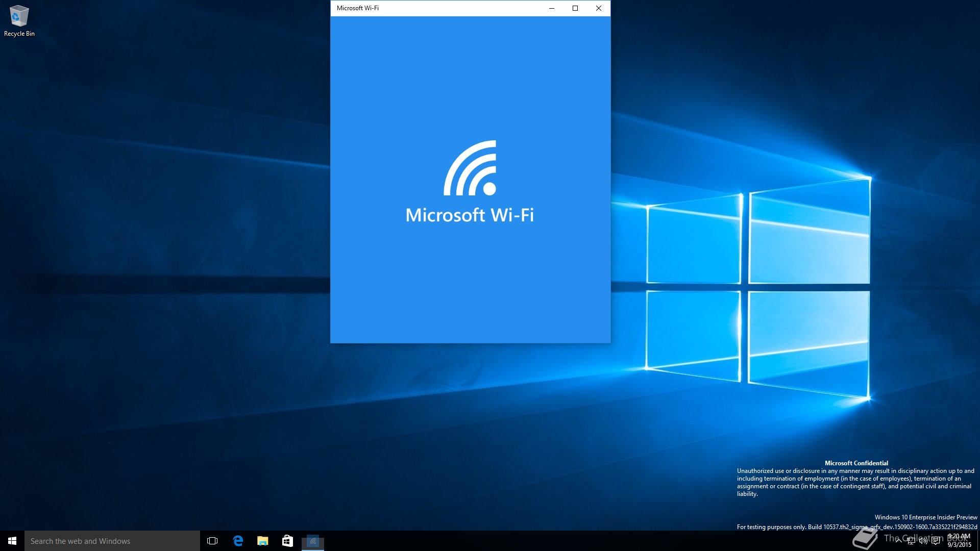Show hidden system tray icons
980x551 pixels.
click(x=898, y=541)
